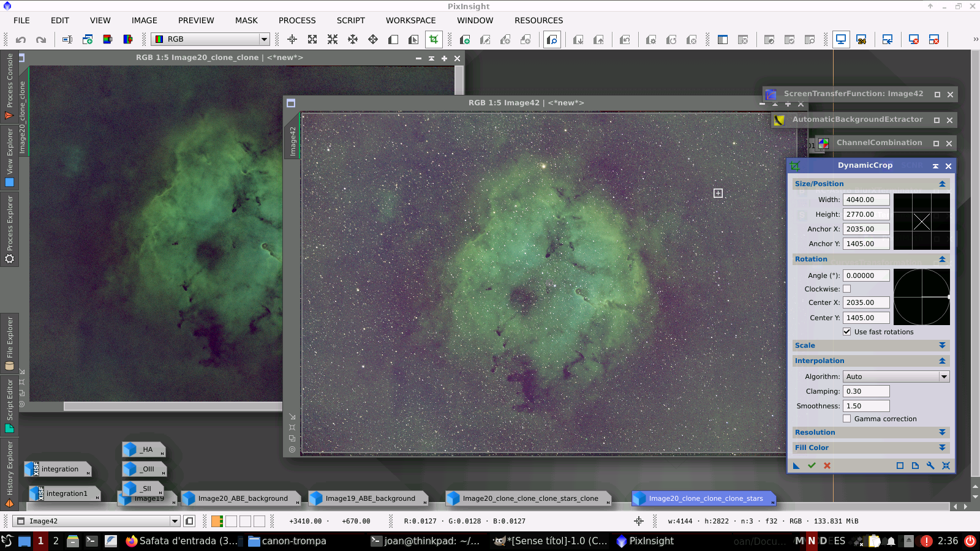Click the green Execute checkmark in DynamicCrop
980x551 pixels.
pyautogui.click(x=812, y=466)
